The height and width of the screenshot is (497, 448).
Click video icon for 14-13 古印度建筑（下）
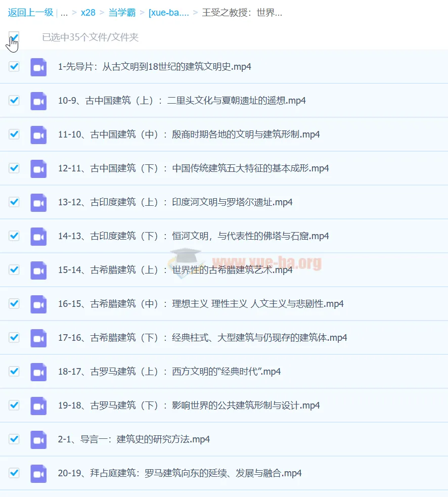(38, 236)
